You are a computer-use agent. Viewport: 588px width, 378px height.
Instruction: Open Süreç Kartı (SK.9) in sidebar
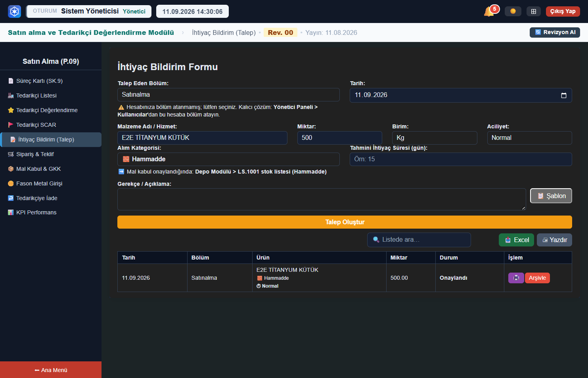(x=51, y=81)
